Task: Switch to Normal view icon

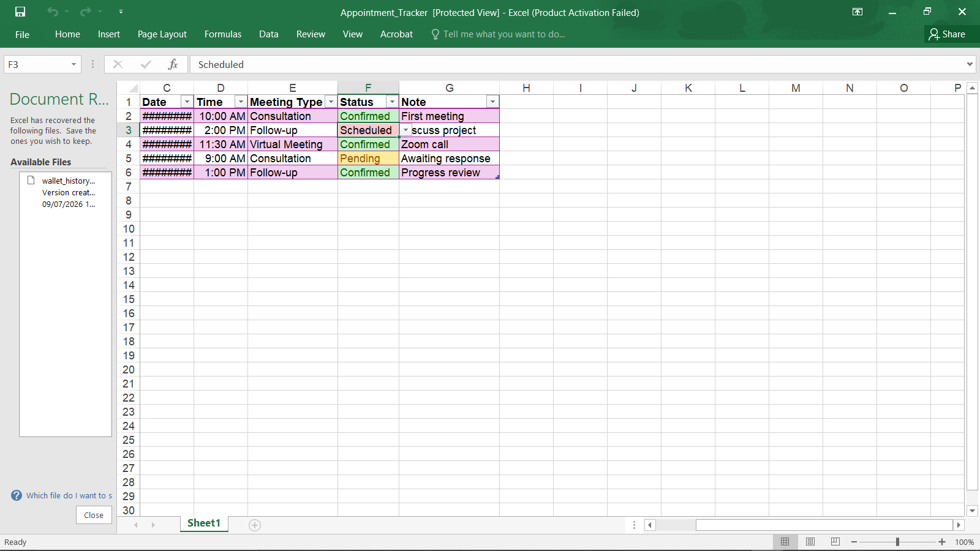Action: [x=785, y=542]
